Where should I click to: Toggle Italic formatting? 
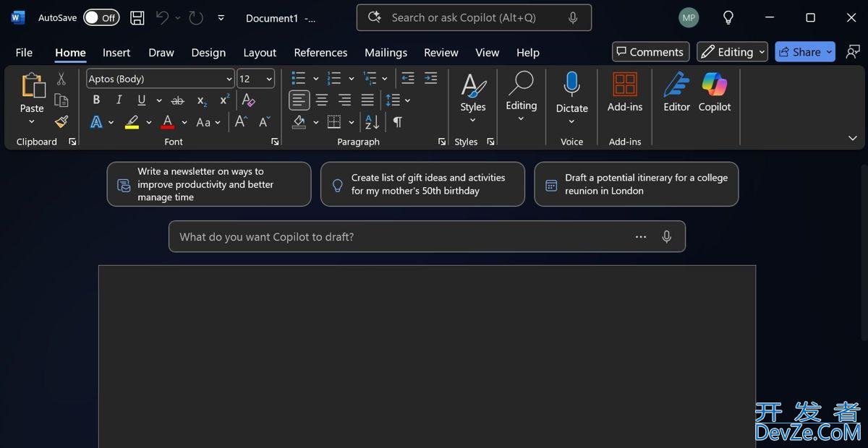coord(119,100)
